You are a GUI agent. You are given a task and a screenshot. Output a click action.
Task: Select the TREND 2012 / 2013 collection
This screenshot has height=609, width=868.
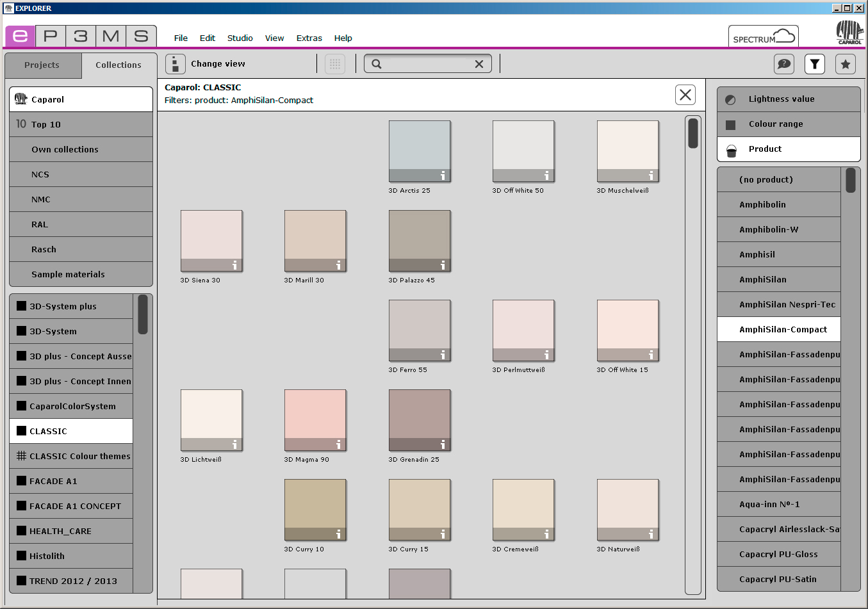71,581
